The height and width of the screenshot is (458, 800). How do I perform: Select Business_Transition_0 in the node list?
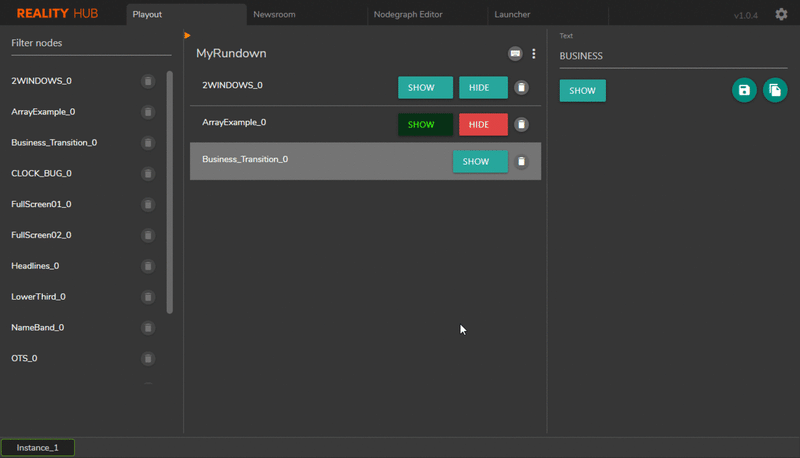[54, 143]
